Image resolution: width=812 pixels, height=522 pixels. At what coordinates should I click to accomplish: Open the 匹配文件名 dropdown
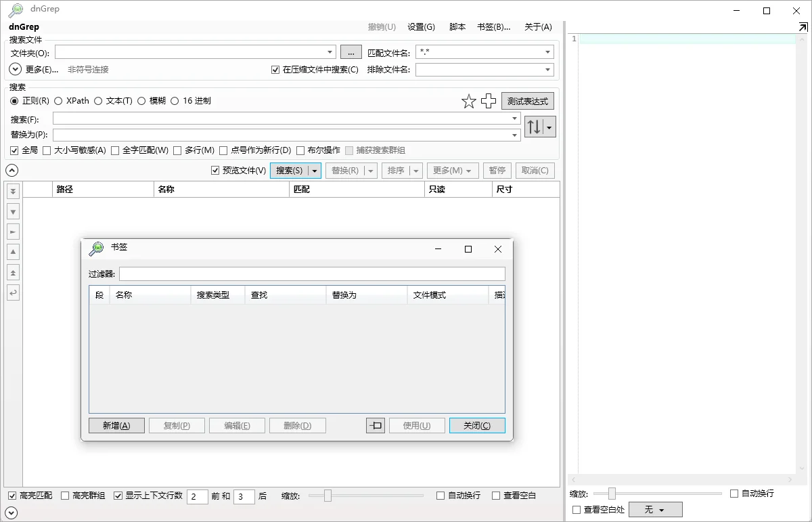[x=547, y=52]
